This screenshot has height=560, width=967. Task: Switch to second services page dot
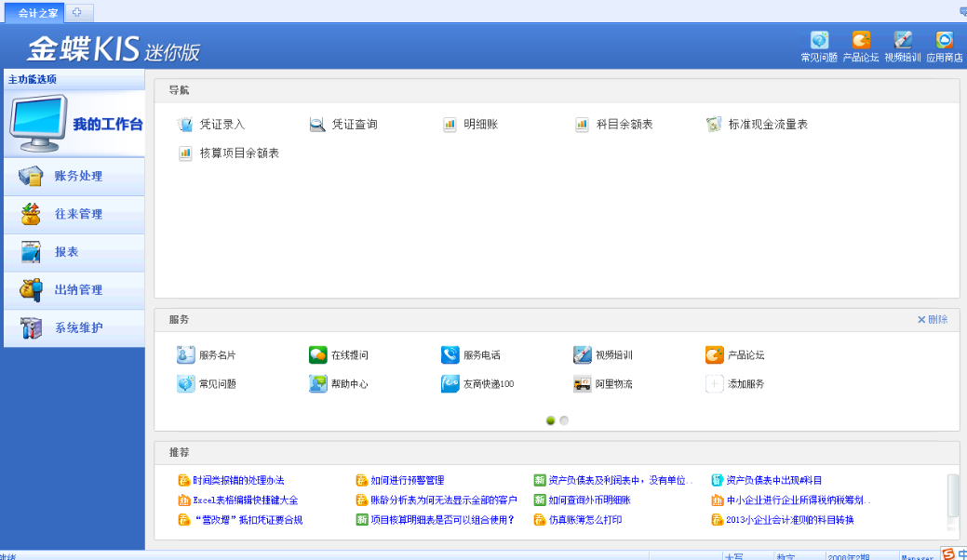pyautogui.click(x=564, y=420)
